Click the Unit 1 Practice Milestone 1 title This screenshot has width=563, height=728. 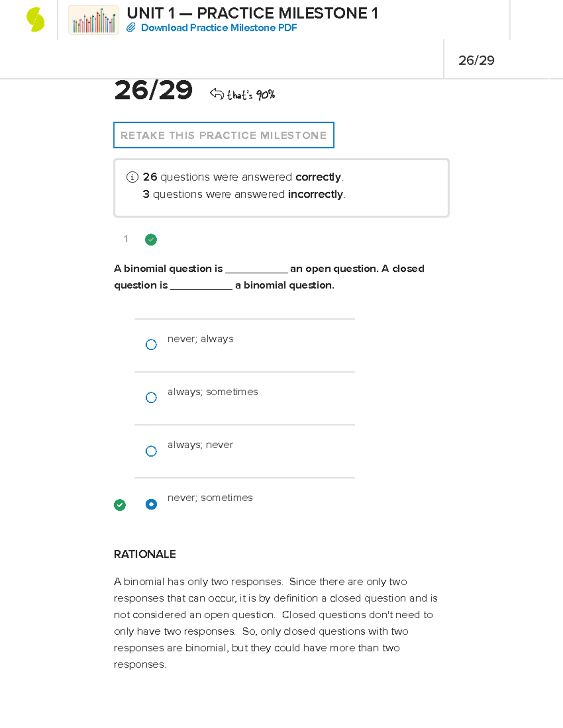click(x=252, y=13)
